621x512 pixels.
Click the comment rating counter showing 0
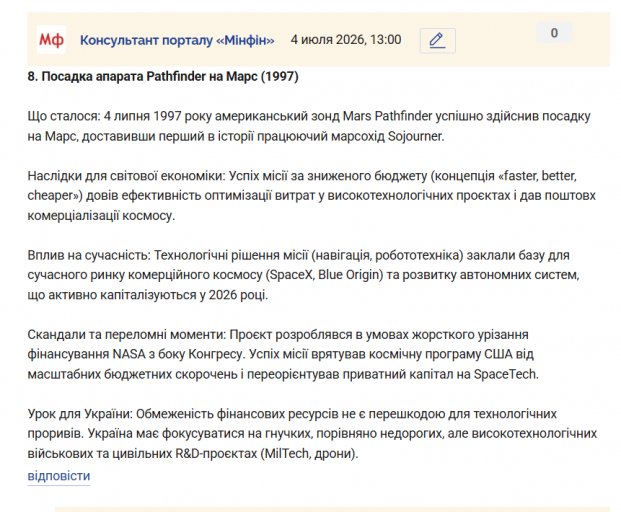[x=554, y=33]
